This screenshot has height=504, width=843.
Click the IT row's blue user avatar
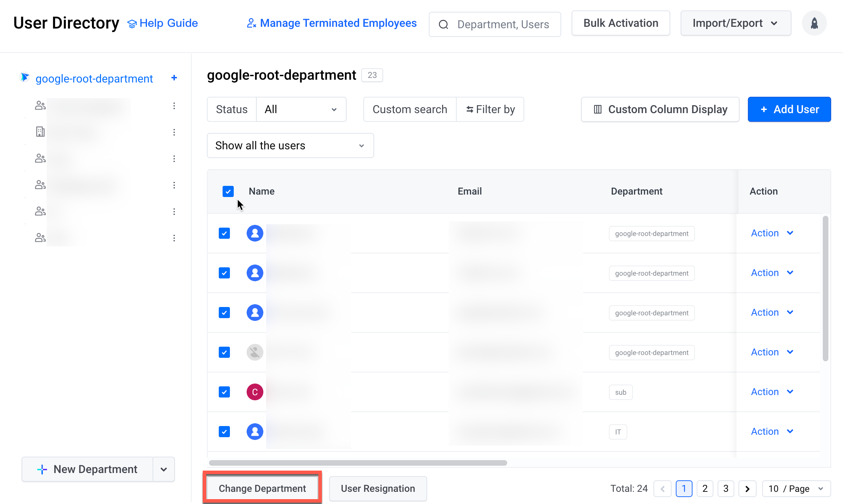(255, 432)
